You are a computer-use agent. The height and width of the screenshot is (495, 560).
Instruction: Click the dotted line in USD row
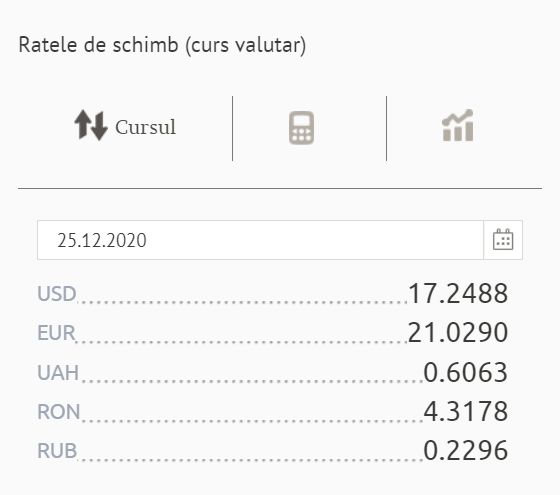pyautogui.click(x=242, y=302)
